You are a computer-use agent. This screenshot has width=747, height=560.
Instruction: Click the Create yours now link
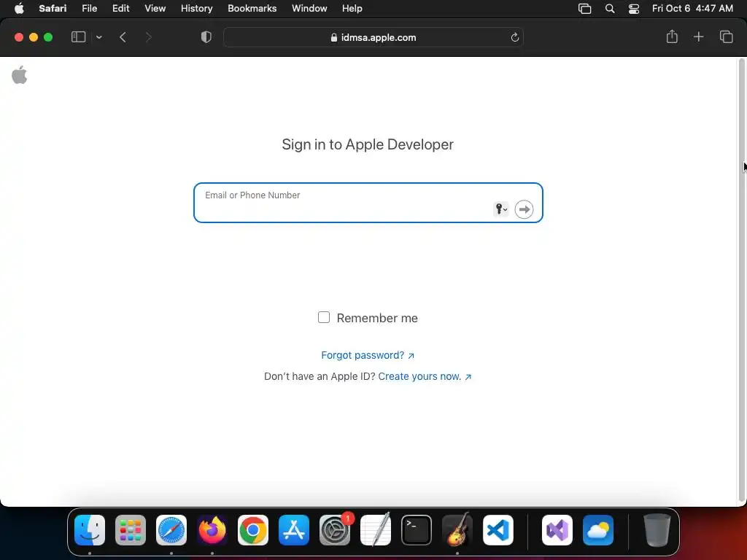(425, 376)
